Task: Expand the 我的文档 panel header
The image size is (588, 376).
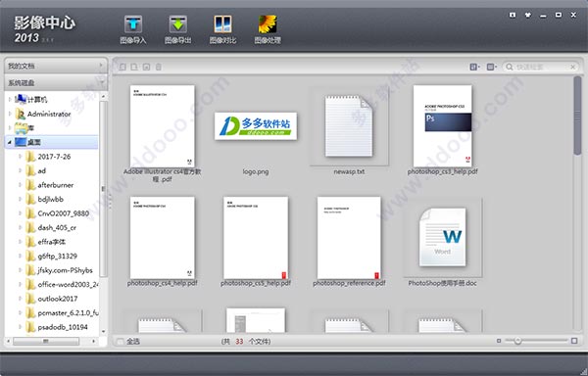Action: 56,66
